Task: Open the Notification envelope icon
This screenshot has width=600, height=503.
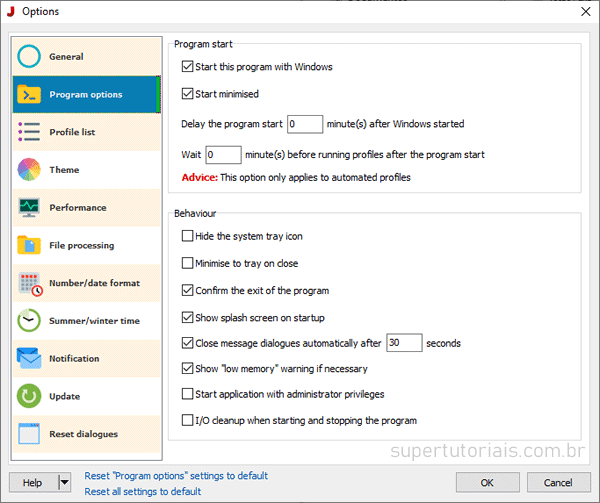Action: click(29, 358)
